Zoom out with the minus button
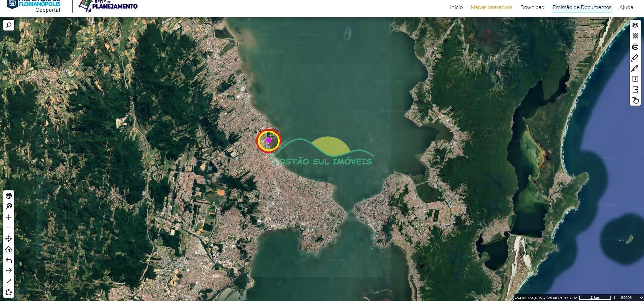This screenshot has height=301, width=644. pos(9,228)
